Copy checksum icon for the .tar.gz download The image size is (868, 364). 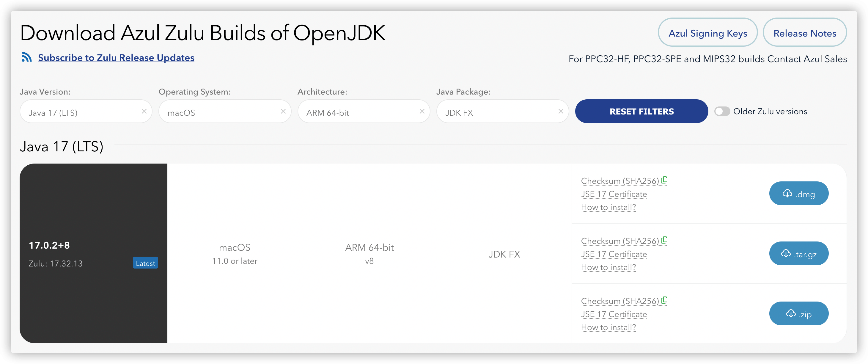[x=664, y=240]
